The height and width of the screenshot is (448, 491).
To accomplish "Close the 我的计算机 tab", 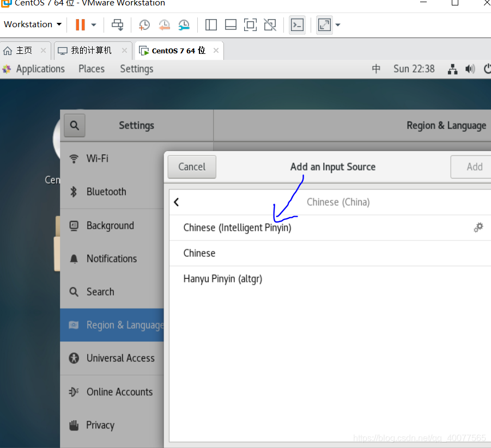I will [x=124, y=51].
